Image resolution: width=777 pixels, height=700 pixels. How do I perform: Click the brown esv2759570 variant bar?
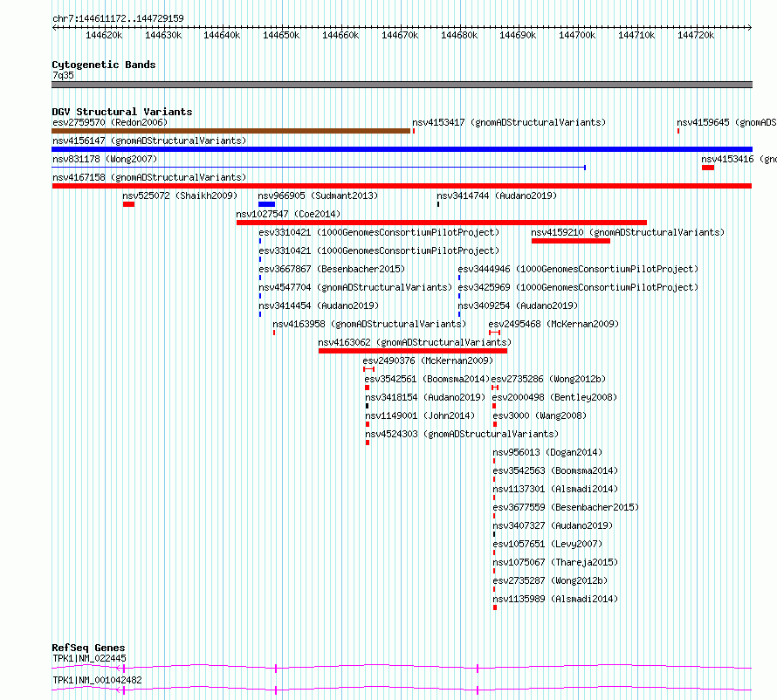point(231,131)
